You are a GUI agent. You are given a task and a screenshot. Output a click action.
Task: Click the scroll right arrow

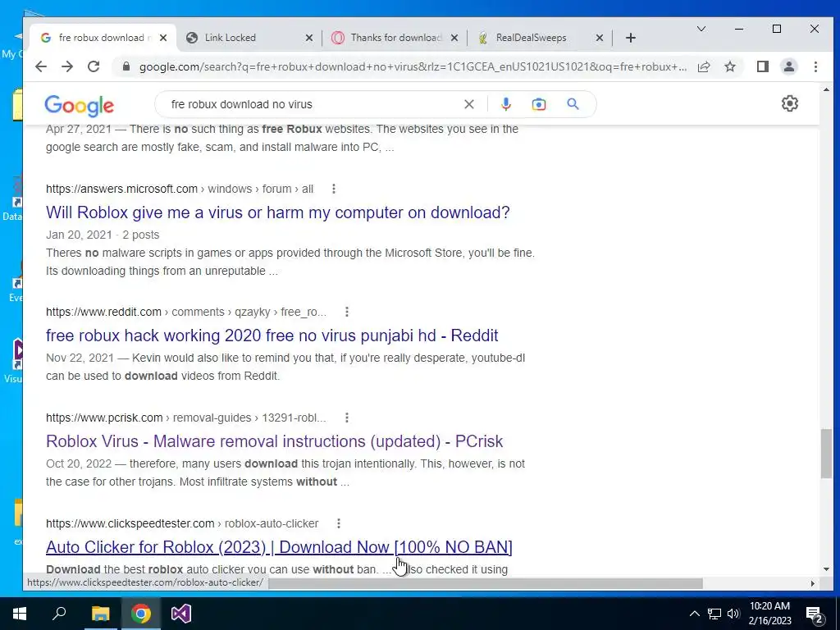[x=813, y=583]
